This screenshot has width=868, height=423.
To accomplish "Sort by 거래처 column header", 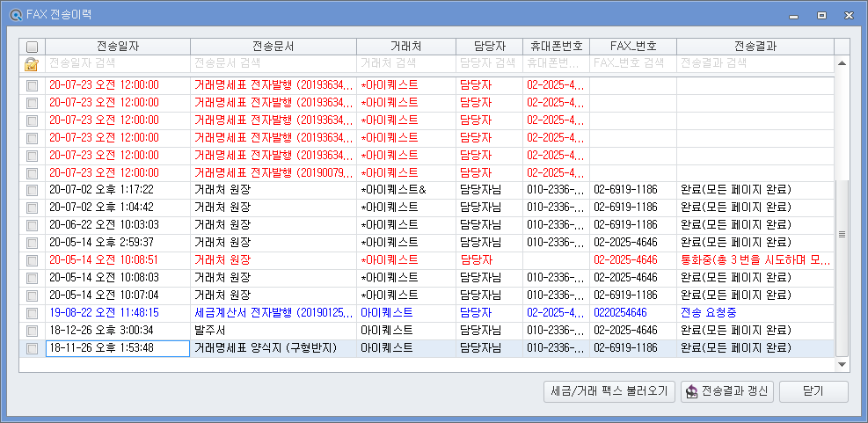I will pyautogui.click(x=406, y=47).
